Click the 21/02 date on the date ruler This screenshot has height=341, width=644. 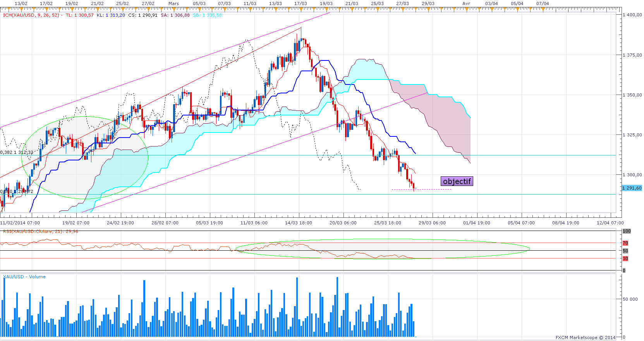[97, 3]
